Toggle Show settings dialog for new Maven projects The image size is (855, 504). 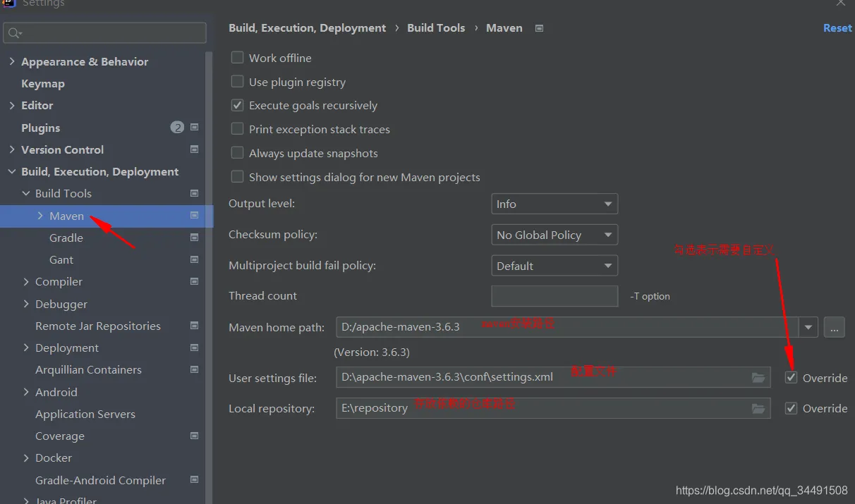[x=237, y=177]
